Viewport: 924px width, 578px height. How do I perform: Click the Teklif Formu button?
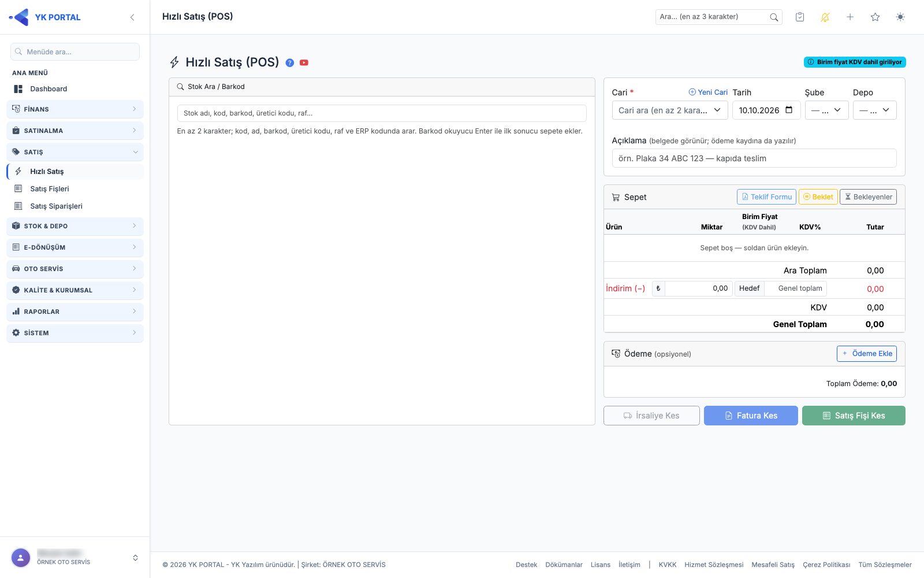(766, 197)
